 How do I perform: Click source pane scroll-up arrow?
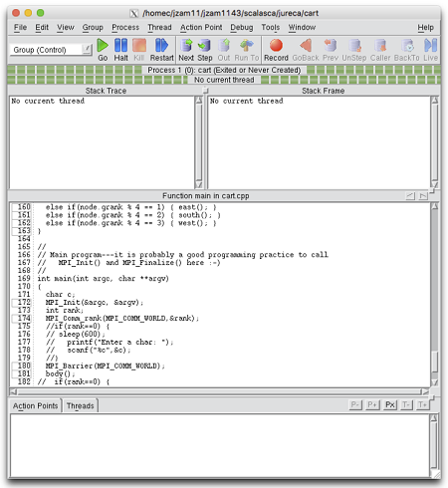tap(435, 206)
